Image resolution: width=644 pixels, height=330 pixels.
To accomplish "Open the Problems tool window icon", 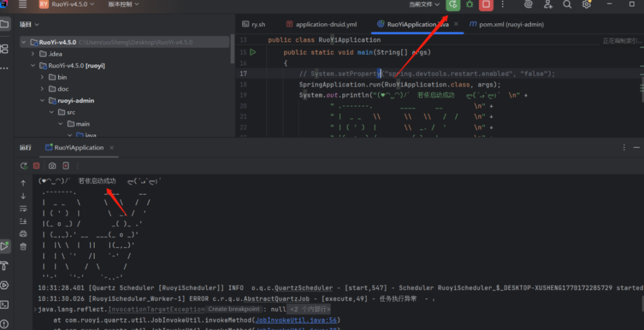I will (5, 324).
